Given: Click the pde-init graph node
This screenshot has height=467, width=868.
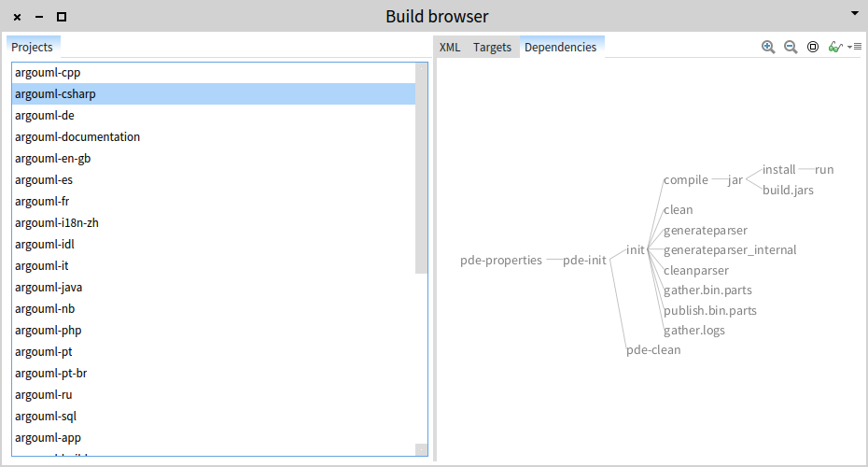Looking at the screenshot, I should 584,261.
